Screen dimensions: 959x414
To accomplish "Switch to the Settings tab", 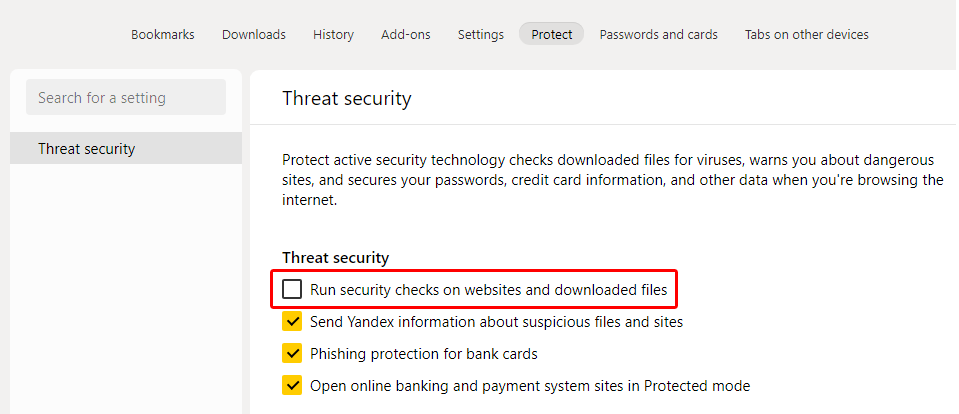I will (x=480, y=34).
